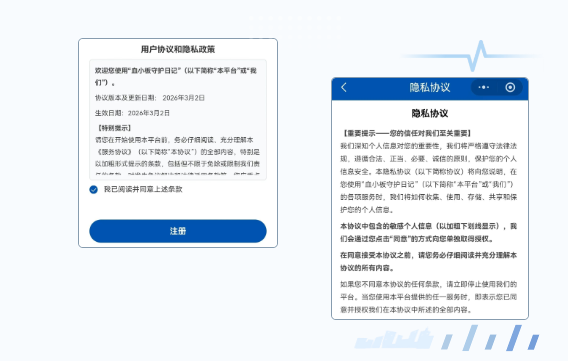
Task: Click the 用户协议和隐私政策 dialog title
Action: coord(178,49)
